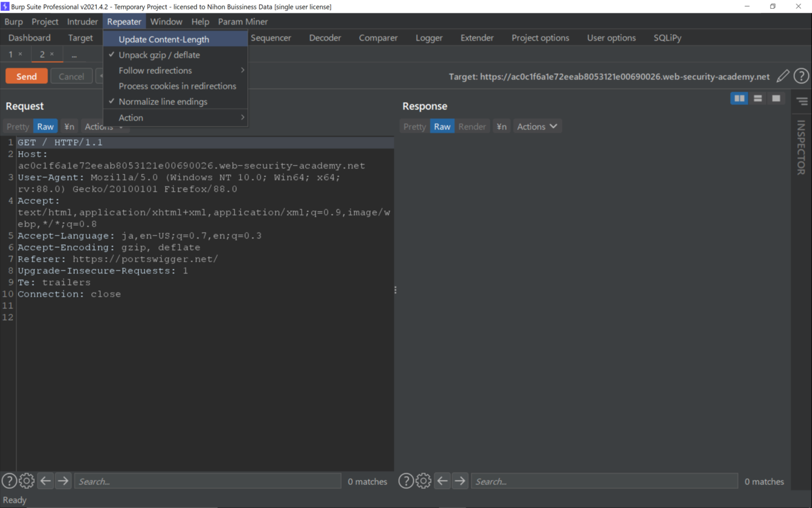Choose Update Content-Length menu entry
Image resolution: width=812 pixels, height=508 pixels.
[x=175, y=39]
